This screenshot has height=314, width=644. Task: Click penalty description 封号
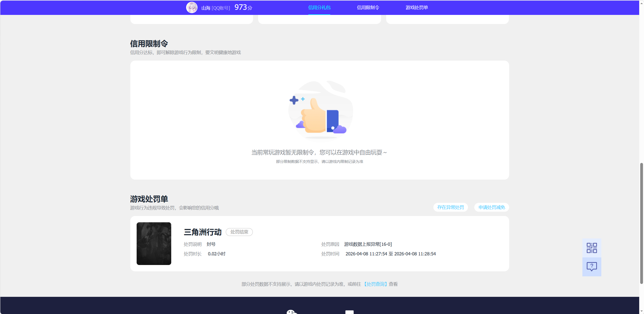pyautogui.click(x=211, y=244)
